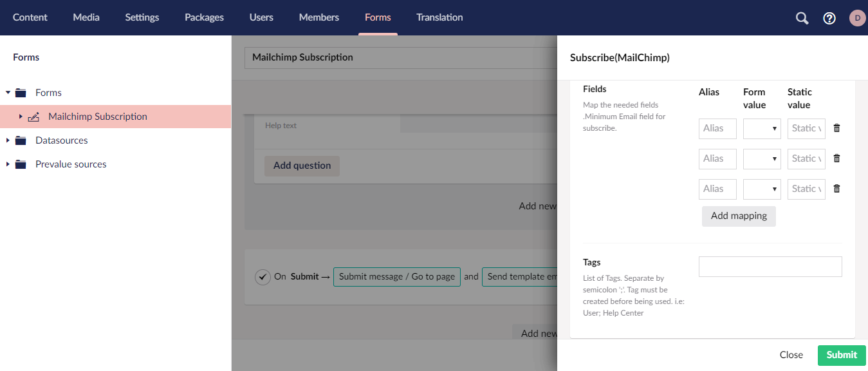868x371 pixels.
Task: Click the Add question button
Action: pos(302,166)
